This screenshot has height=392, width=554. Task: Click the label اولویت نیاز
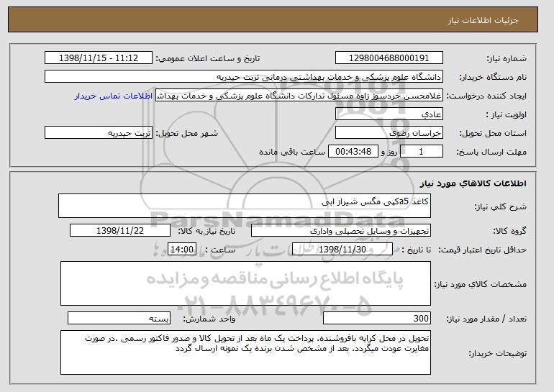(x=507, y=115)
